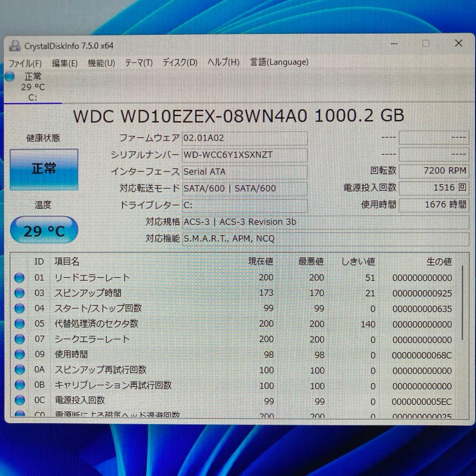Open the ヘルプ menu
This screenshot has width=476, height=476.
[223, 63]
